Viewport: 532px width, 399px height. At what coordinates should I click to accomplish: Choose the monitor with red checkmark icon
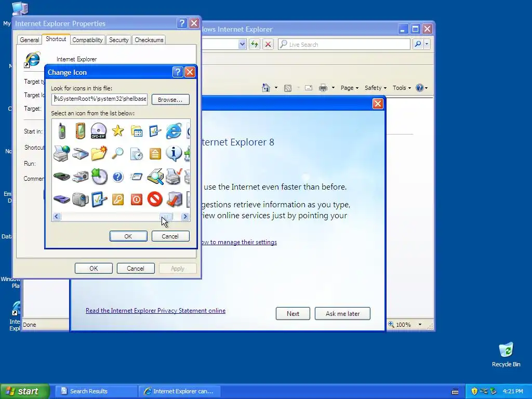(175, 199)
